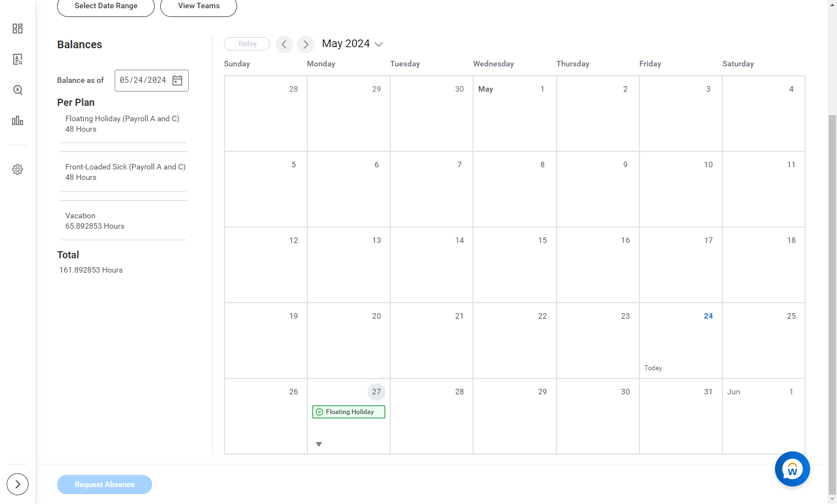
Task: Click the Saturday column header
Action: pyautogui.click(x=738, y=64)
